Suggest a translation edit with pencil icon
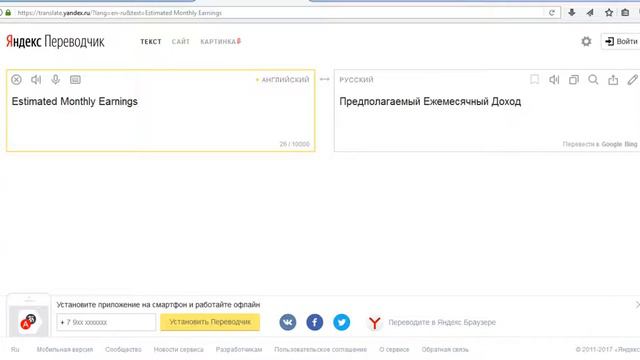Image resolution: width=640 pixels, height=360 pixels. pyautogui.click(x=632, y=80)
